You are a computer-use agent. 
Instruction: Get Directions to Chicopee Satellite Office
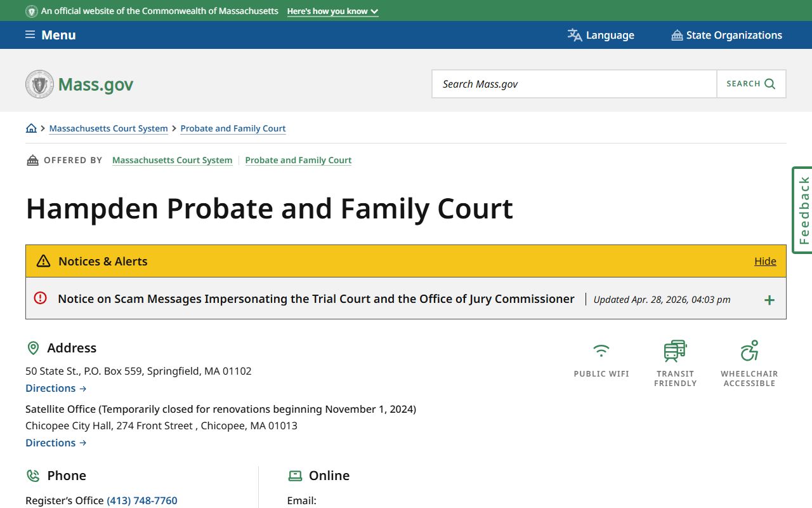56,443
